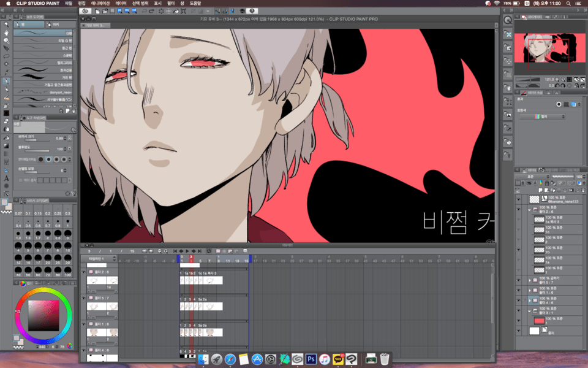This screenshot has height=368, width=588.
Task: Open Photoshop from the Dock
Action: 311,360
